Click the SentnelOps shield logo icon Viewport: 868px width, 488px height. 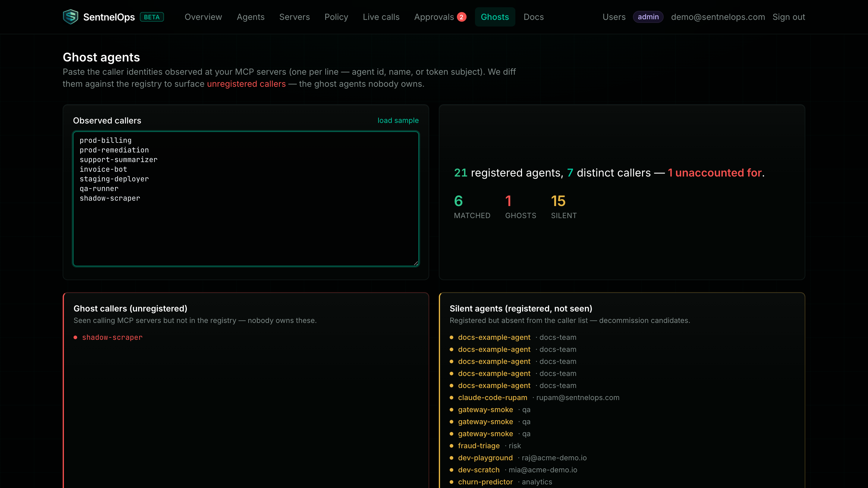pyautogui.click(x=71, y=17)
